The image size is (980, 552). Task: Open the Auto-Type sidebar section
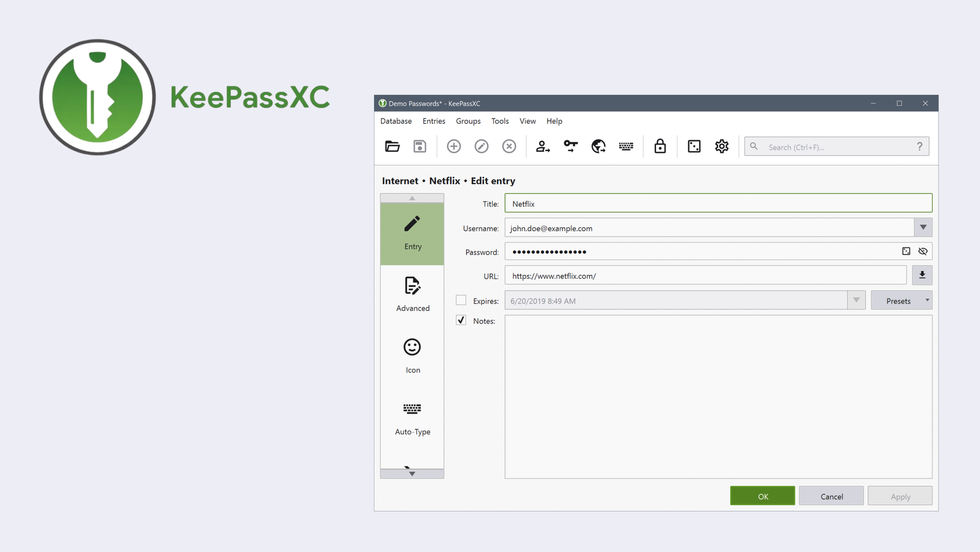(412, 419)
